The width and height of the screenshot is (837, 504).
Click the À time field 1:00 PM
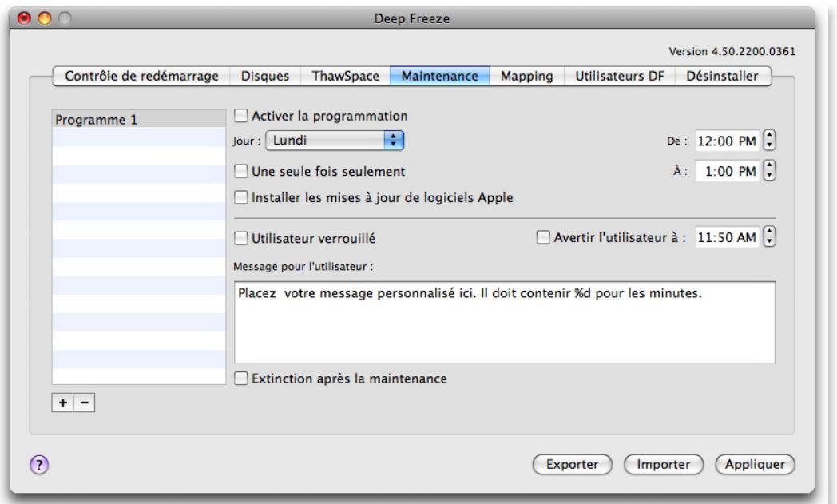coord(727,172)
